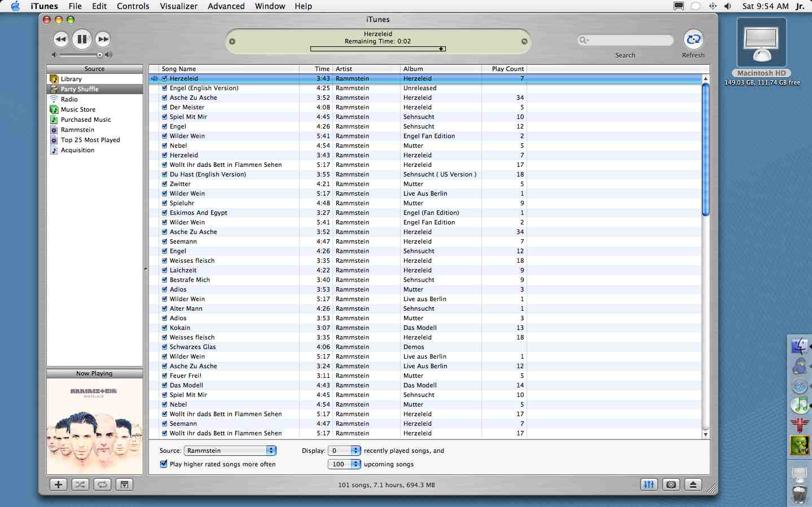The image size is (812, 507).
Task: Uncheck the Eskimos And Egypt checkbox
Action: pos(164,213)
